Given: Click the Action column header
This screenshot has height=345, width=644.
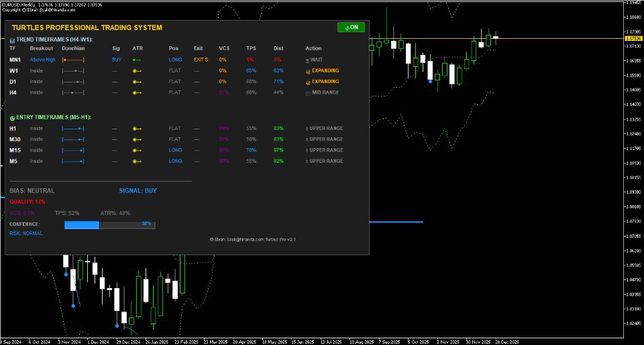Looking at the screenshot, I should point(313,48).
